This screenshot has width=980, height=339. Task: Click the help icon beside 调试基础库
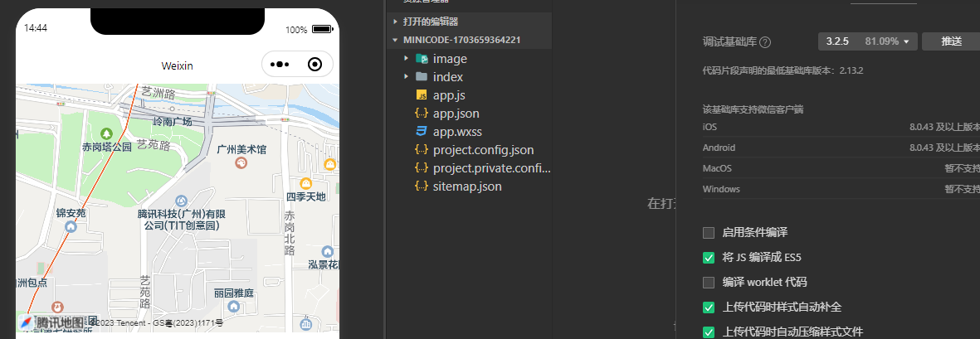click(x=765, y=42)
